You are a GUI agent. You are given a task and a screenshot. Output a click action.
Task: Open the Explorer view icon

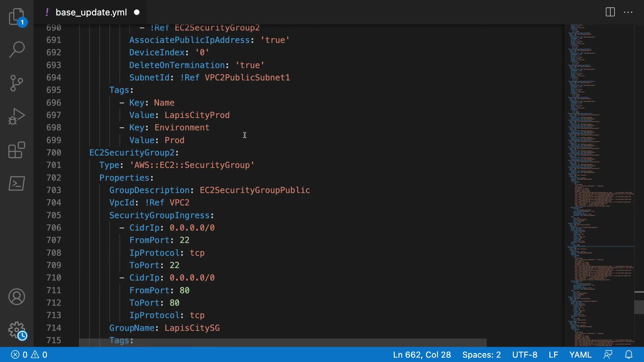click(16, 16)
